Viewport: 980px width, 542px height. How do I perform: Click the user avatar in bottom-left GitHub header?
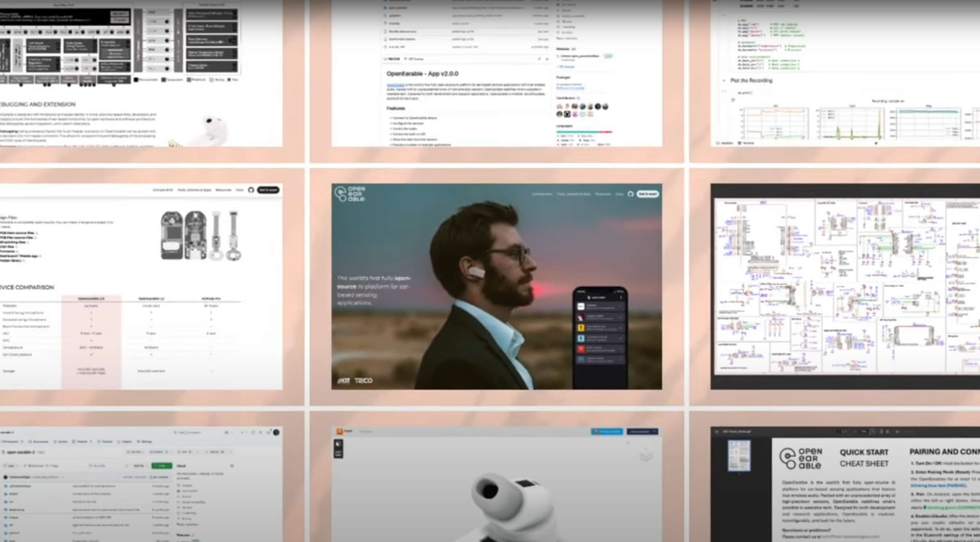(x=276, y=432)
